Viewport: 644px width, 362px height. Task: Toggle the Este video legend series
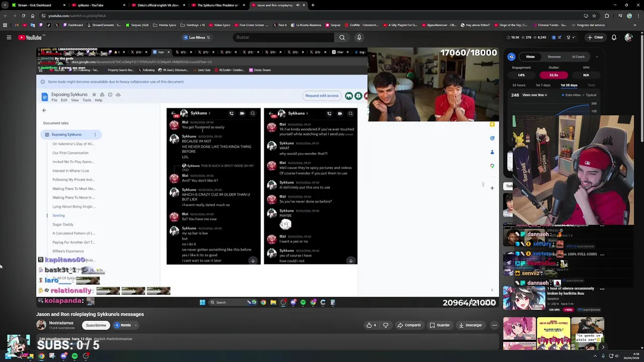click(571, 95)
